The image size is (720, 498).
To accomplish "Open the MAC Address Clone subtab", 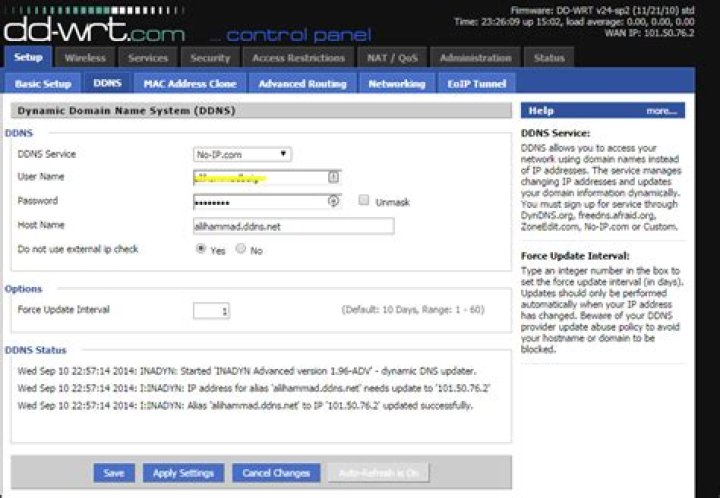I will point(190,84).
